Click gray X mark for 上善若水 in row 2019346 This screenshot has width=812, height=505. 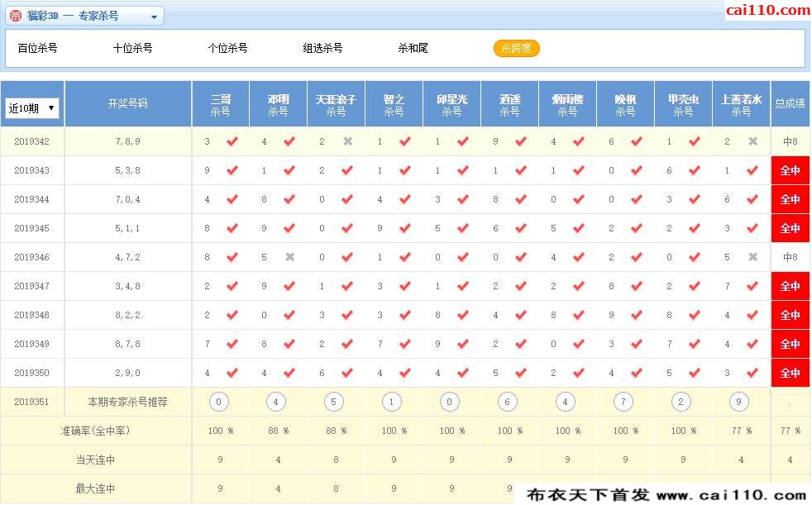[753, 257]
